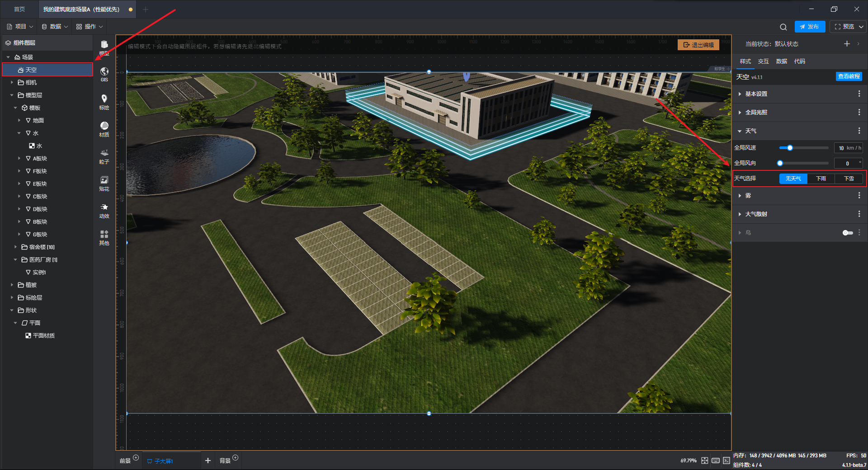Click the 粒子 particle icon

point(104,156)
